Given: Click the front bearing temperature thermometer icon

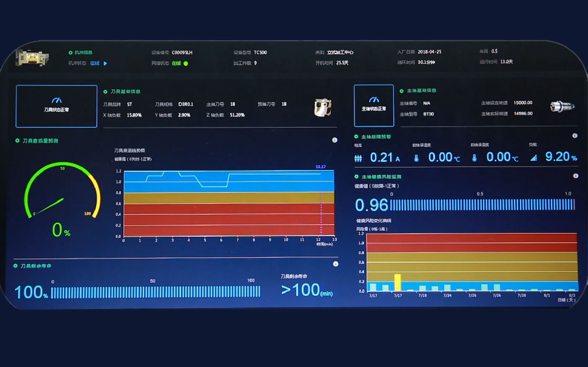Looking at the screenshot, I should point(416,158).
